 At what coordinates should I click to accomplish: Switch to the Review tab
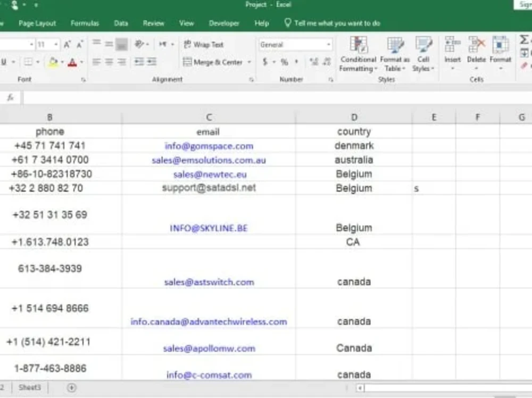pos(153,23)
